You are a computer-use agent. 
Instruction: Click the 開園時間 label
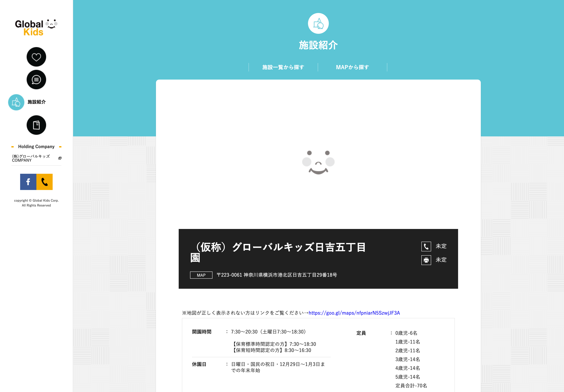pyautogui.click(x=202, y=332)
